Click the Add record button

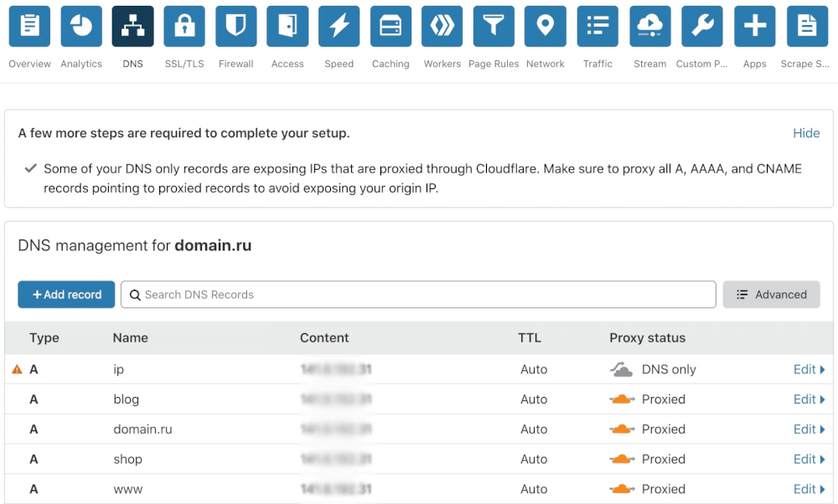66,295
